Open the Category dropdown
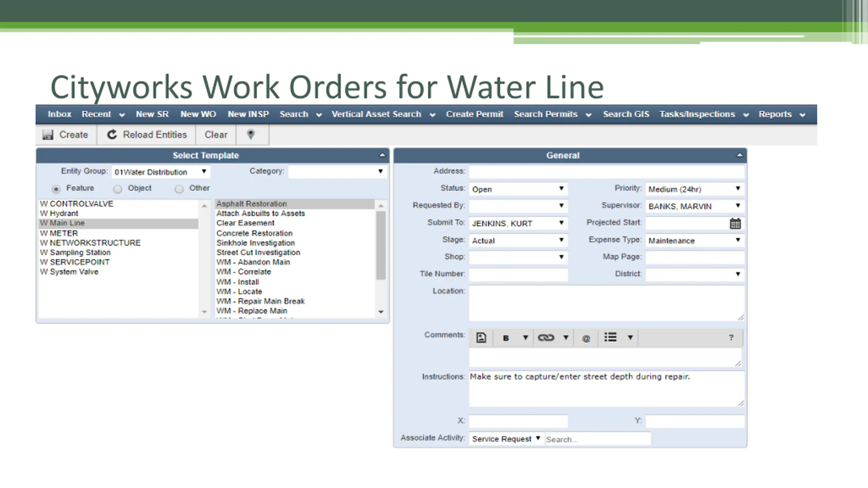Viewport: 868px width, 488px height. (x=337, y=171)
